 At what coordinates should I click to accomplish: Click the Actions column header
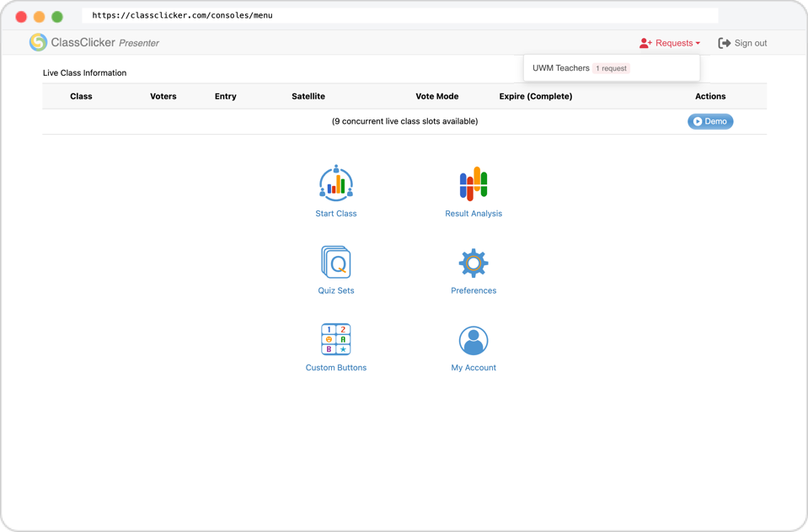click(710, 96)
